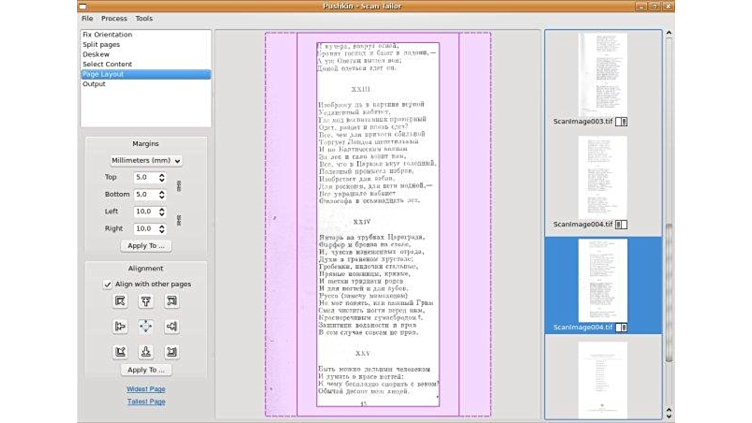The image size is (752, 423).
Task: Select the highlighted Page Layout stage
Action: (x=146, y=74)
